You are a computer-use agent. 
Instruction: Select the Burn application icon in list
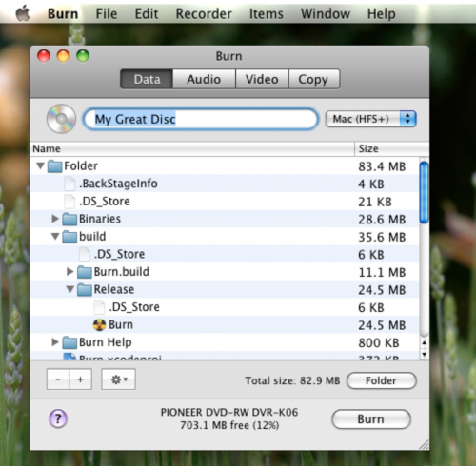coord(99,324)
